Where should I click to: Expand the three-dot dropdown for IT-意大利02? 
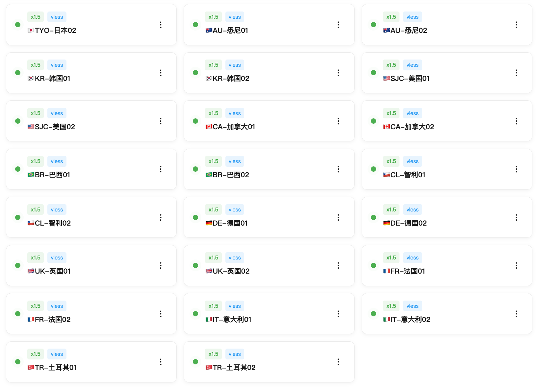point(516,314)
